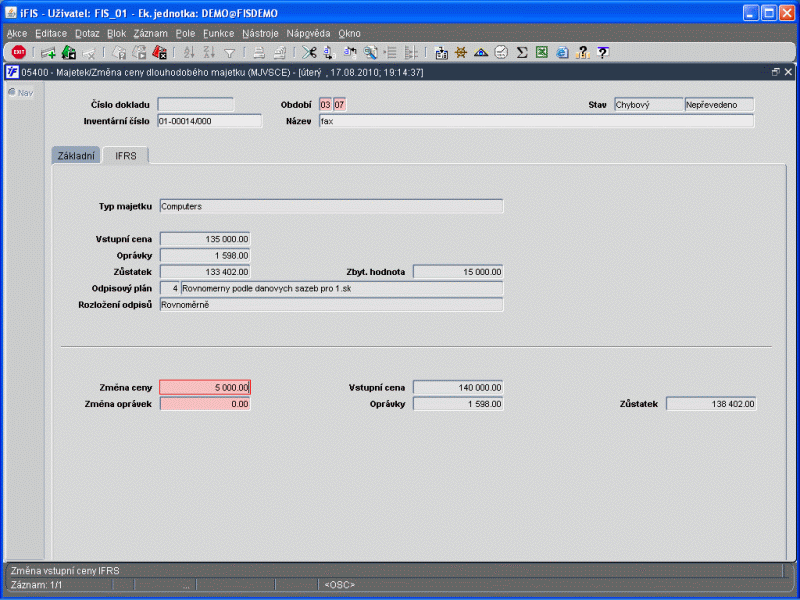Click the insert new record icon
The image size is (800, 600).
(48, 53)
